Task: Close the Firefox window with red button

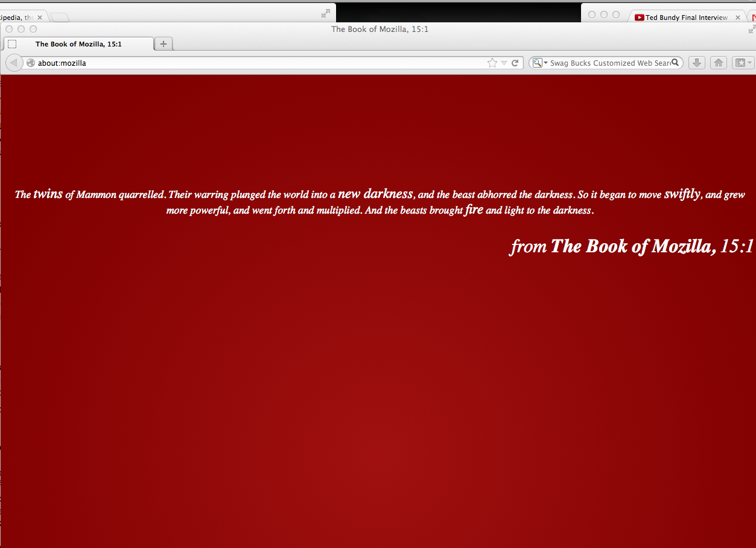Action: tap(9, 29)
